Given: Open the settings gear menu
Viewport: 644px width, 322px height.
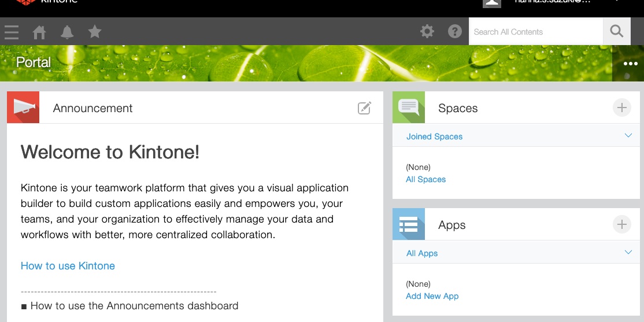Looking at the screenshot, I should point(427,32).
